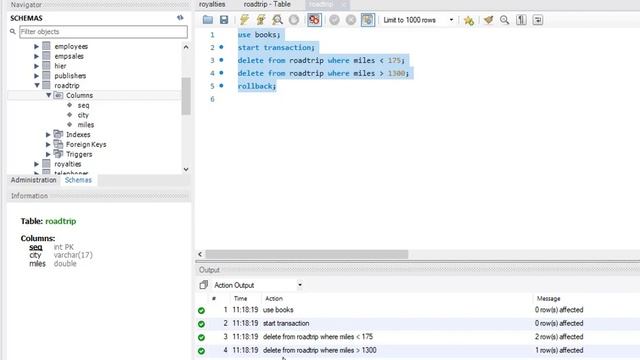640x360 pixels.
Task: Select the city column
Action: [83, 115]
